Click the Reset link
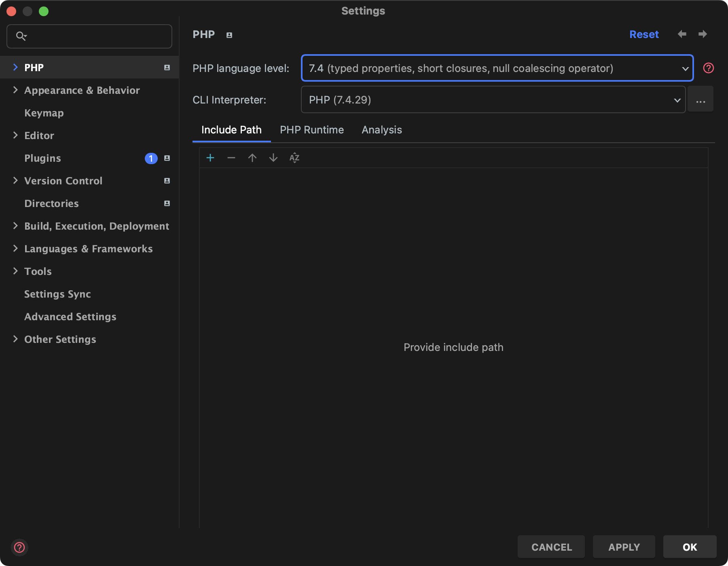 [644, 34]
